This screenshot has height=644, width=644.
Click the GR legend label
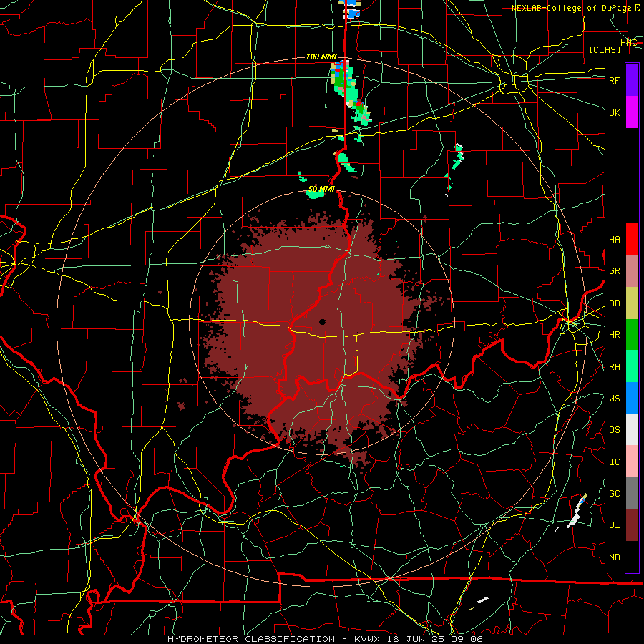[615, 271]
